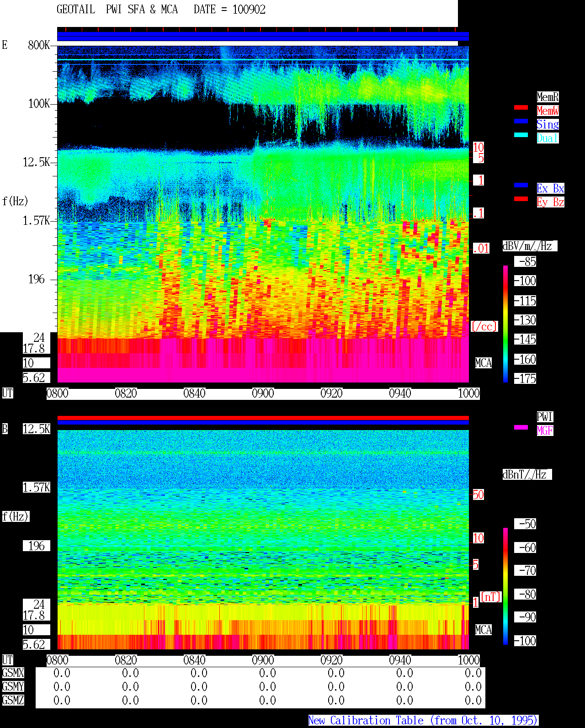Viewport: 585px width, 728px height.
Task: Click the '0900' tick under the E panel
Action: (x=263, y=393)
